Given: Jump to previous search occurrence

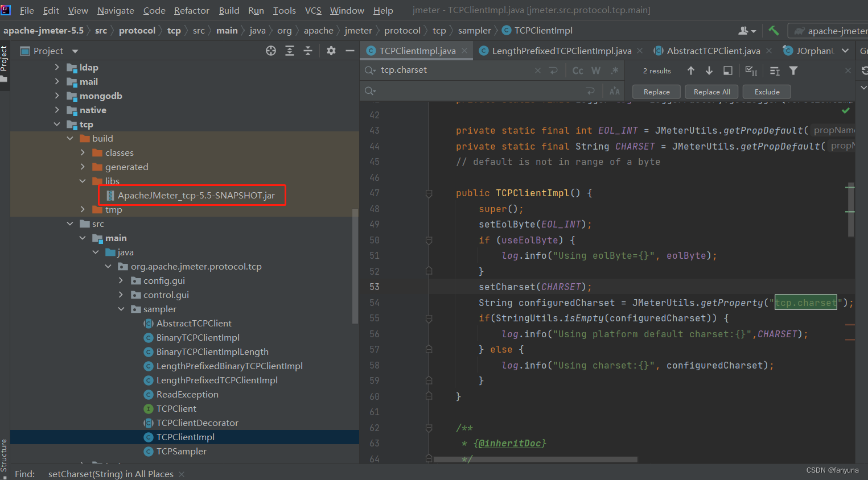Looking at the screenshot, I should 691,71.
